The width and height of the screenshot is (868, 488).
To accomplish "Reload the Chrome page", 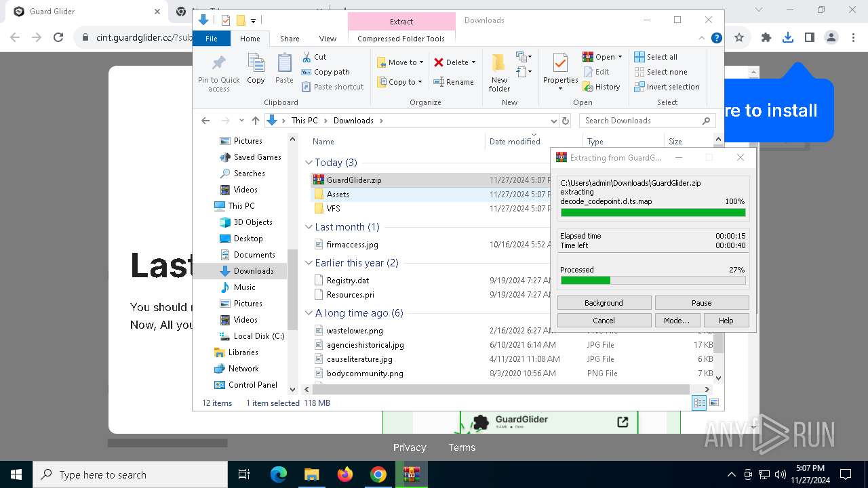I will (x=58, y=38).
